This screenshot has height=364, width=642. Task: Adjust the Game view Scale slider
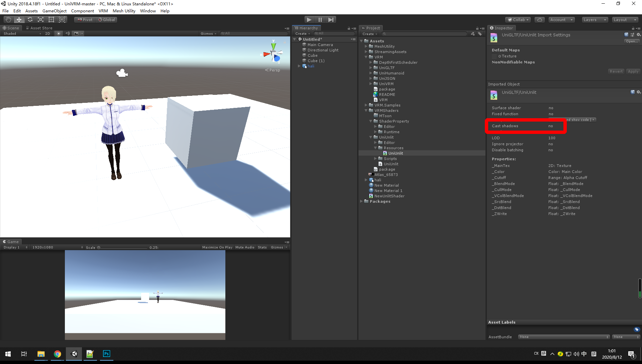pos(99,247)
